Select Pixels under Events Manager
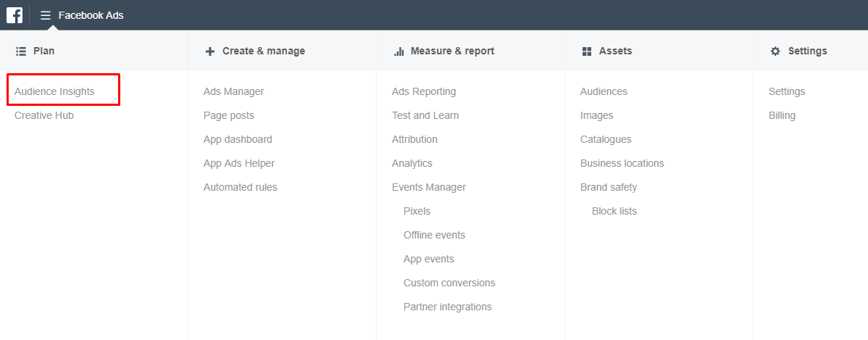Screen dimensions: 868x340 (x=417, y=212)
